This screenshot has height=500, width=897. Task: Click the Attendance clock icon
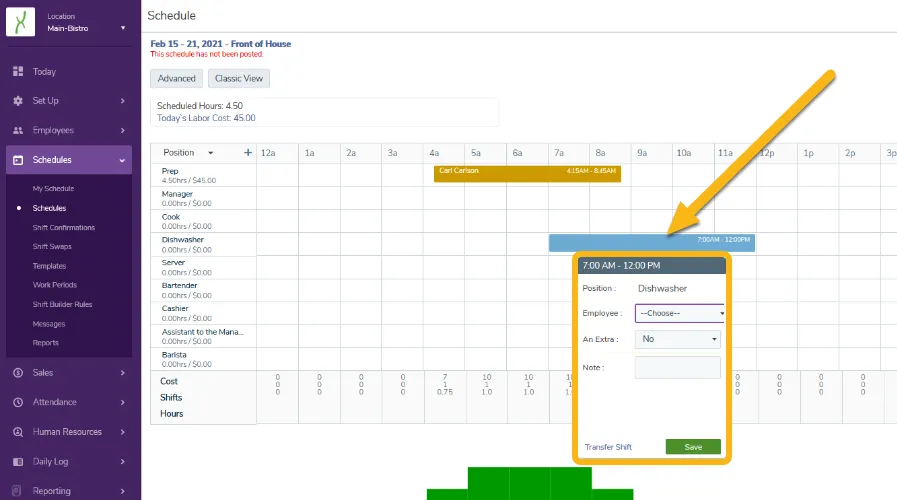click(x=18, y=402)
